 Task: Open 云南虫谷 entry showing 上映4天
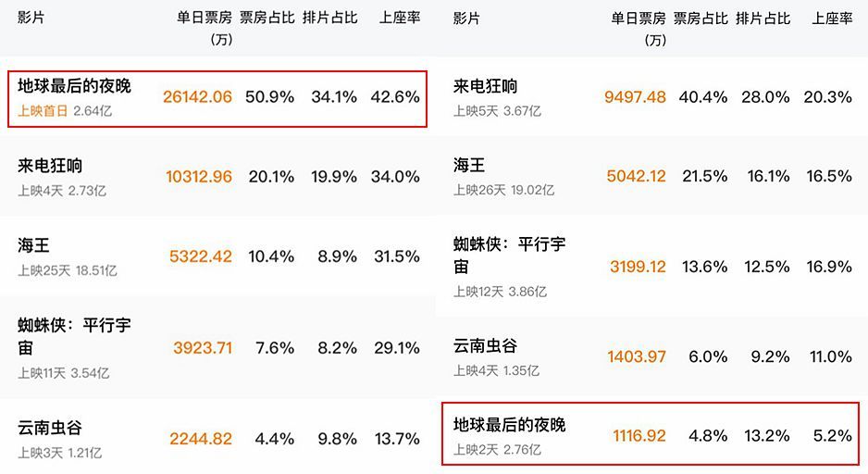coord(486,346)
